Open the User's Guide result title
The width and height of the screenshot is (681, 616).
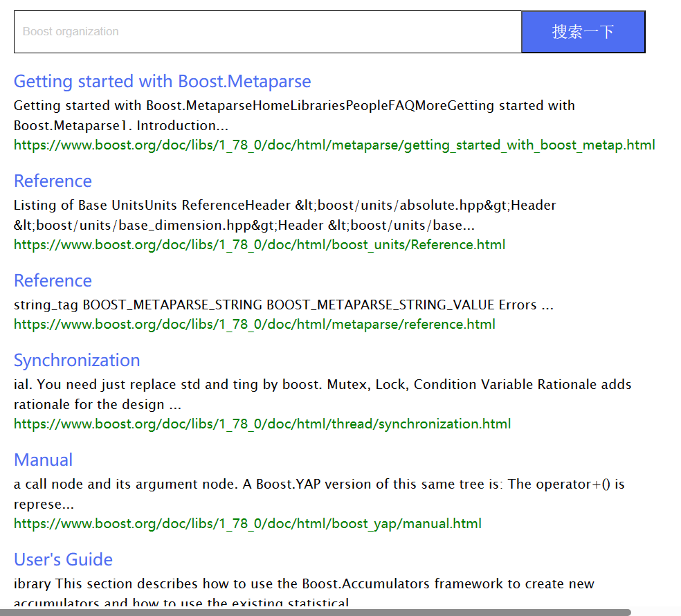tap(64, 559)
